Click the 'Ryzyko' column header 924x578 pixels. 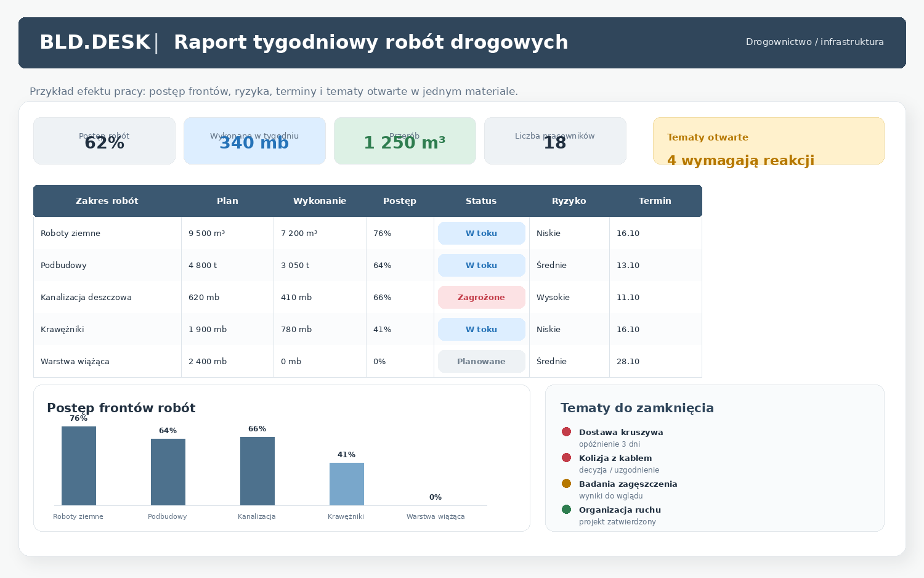[x=569, y=201]
